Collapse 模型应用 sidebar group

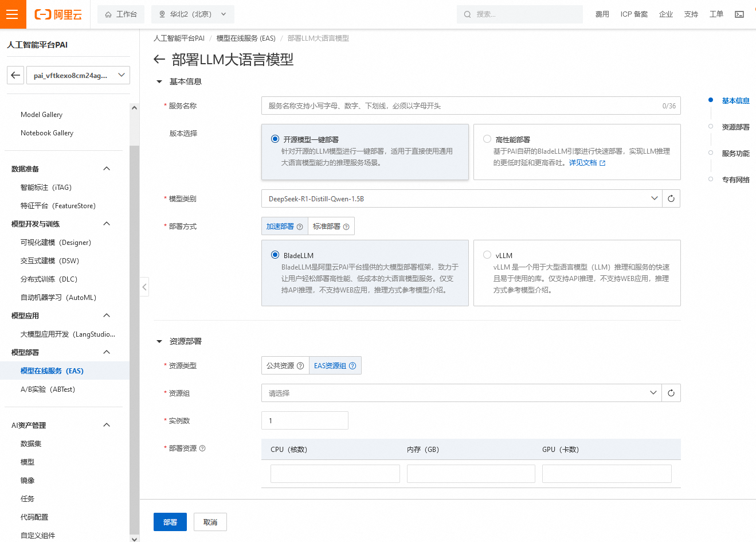point(106,315)
